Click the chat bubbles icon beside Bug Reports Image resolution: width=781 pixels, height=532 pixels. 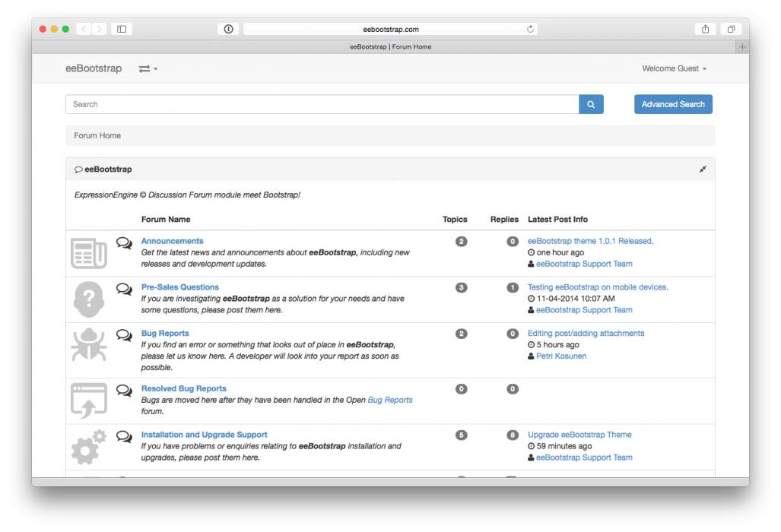click(x=124, y=335)
